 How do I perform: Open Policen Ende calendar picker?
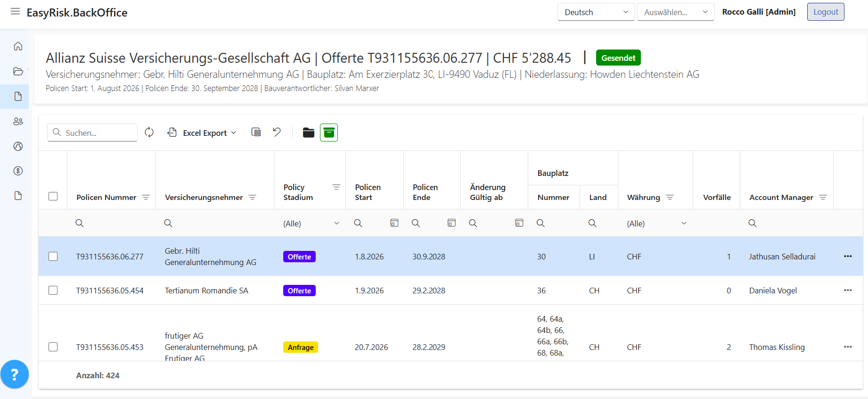[x=451, y=223]
